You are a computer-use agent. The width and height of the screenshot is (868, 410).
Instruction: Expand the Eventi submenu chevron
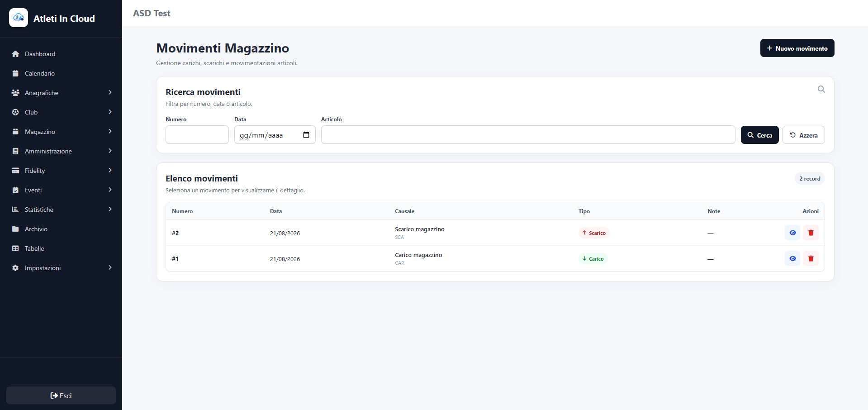(110, 190)
